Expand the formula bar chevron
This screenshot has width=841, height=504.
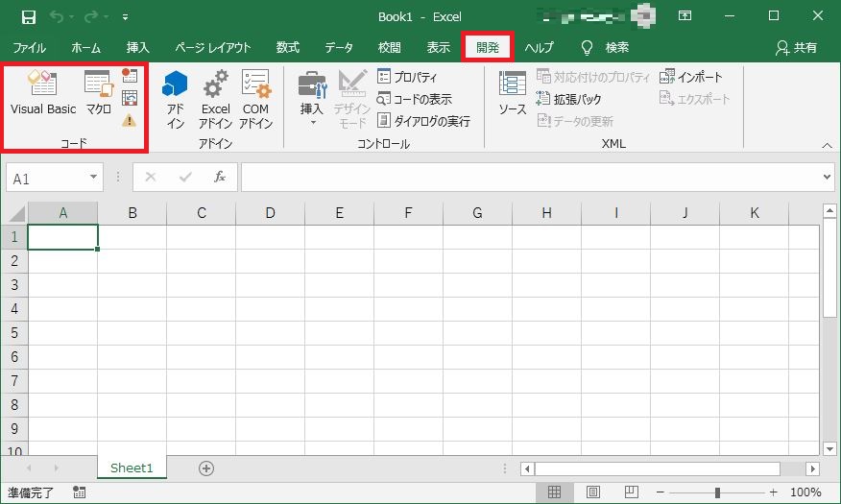[827, 177]
